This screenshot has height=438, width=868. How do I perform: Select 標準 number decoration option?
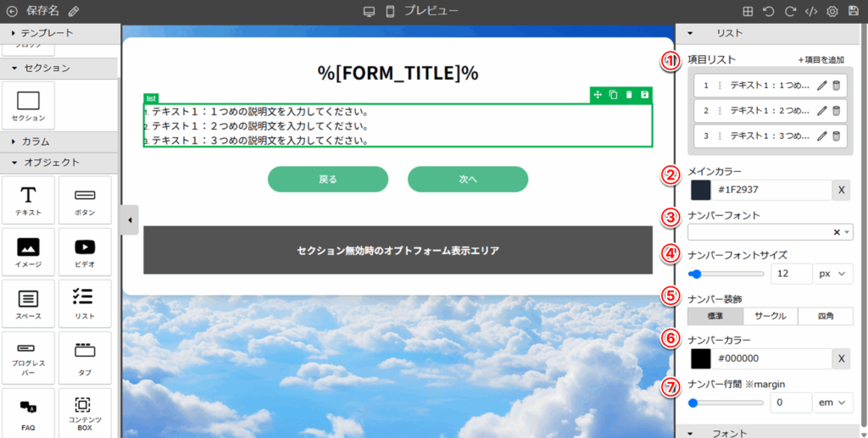point(715,316)
